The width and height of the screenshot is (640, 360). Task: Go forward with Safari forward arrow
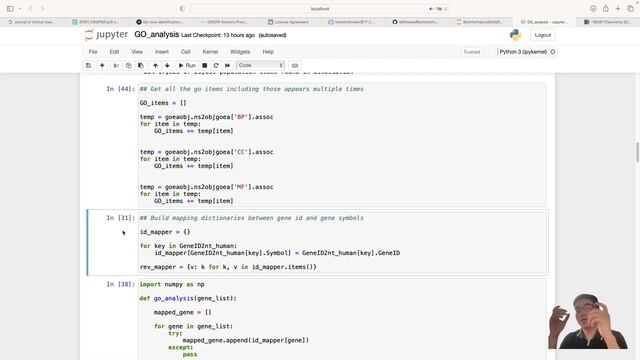tap(42, 9)
